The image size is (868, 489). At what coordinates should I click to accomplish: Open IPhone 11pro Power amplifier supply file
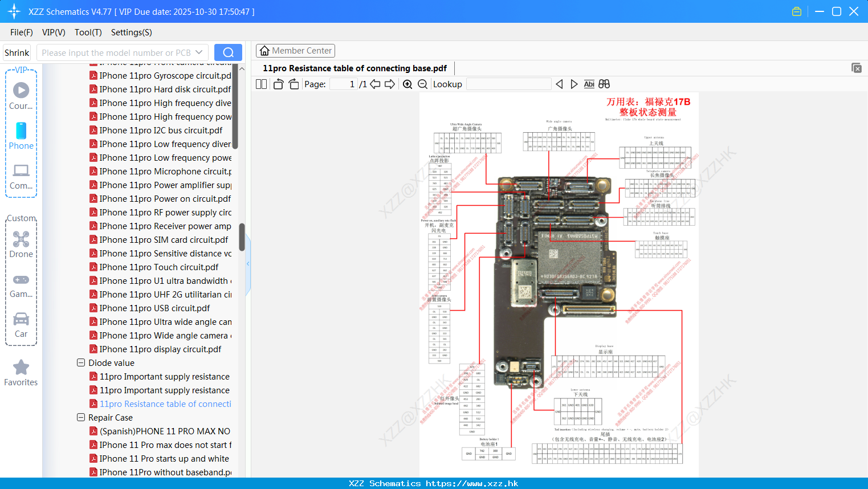pos(161,185)
